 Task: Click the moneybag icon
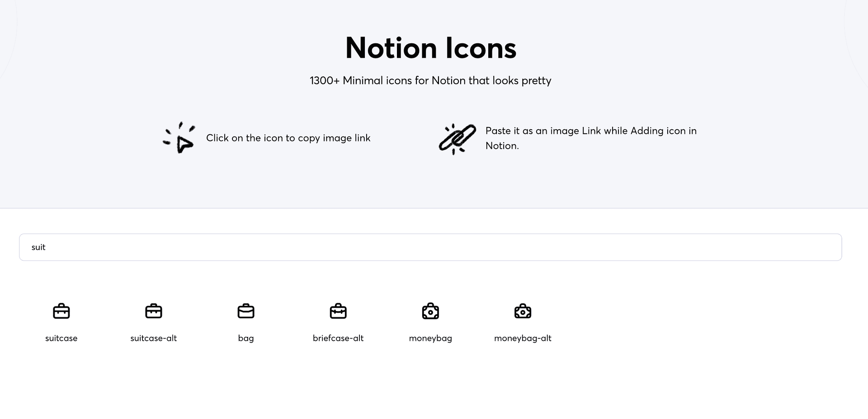[430, 311]
